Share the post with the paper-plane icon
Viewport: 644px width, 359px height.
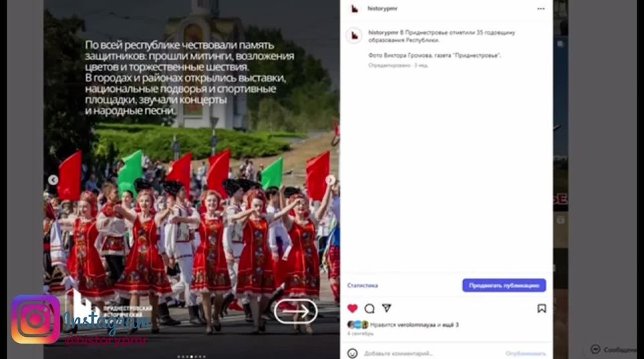click(386, 309)
